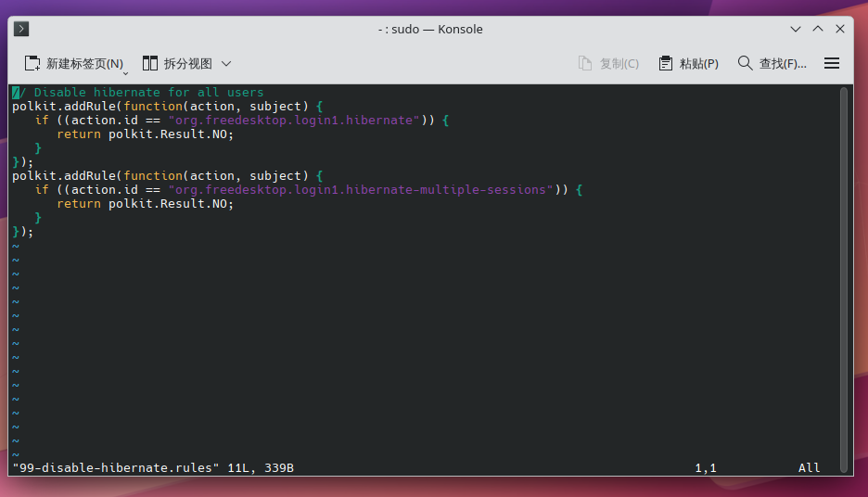Minimize the Konsole window

(796, 29)
